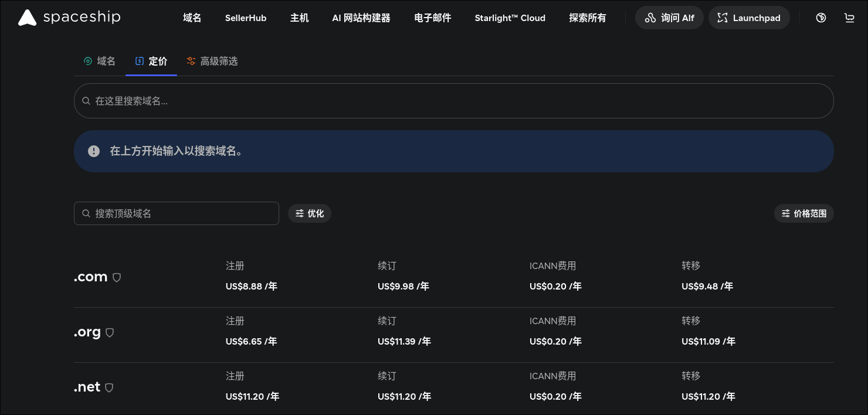The width and height of the screenshot is (868, 415).
Task: Open the shopping cart icon
Action: pyautogui.click(x=849, y=18)
